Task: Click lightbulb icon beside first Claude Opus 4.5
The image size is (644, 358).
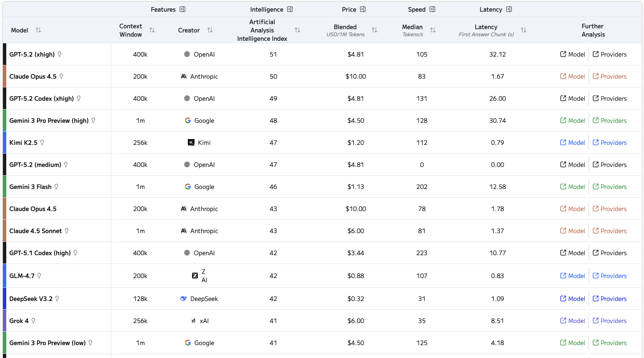Action: (x=61, y=76)
